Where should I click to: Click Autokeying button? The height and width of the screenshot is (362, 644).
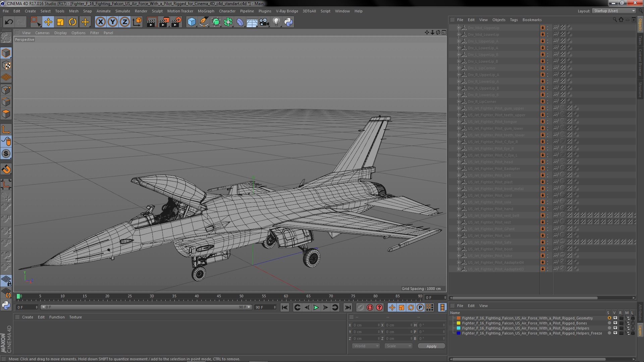click(370, 307)
